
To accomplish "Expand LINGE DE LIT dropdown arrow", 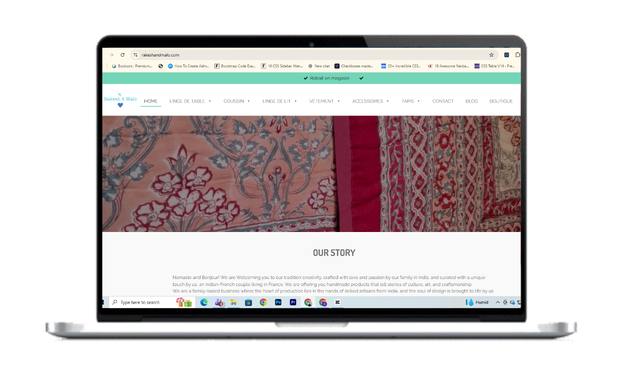I will (296, 101).
